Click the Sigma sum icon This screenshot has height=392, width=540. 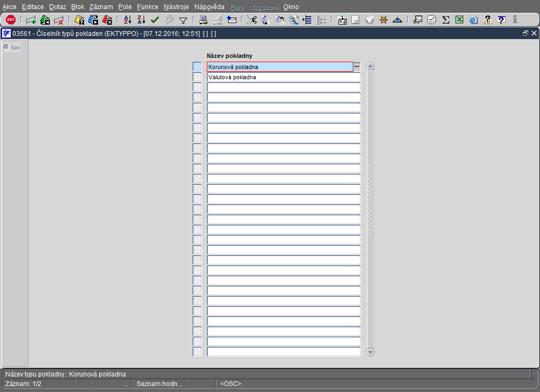pos(446,20)
